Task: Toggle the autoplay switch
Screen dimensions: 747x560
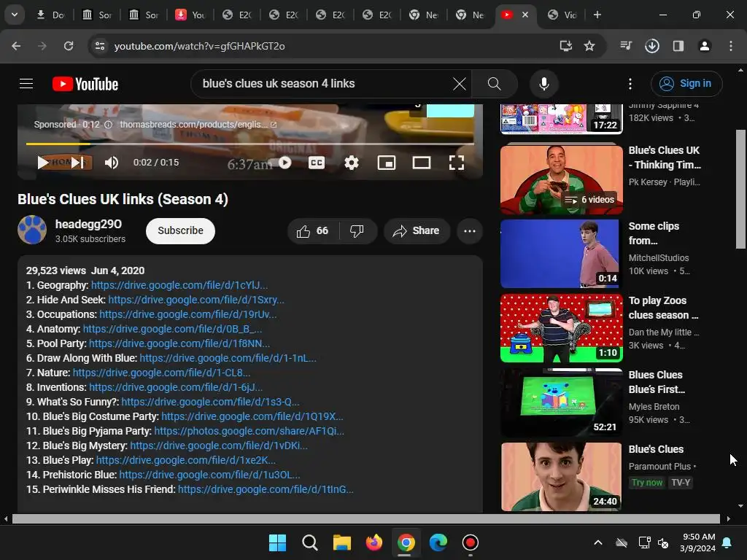Action: click(284, 163)
